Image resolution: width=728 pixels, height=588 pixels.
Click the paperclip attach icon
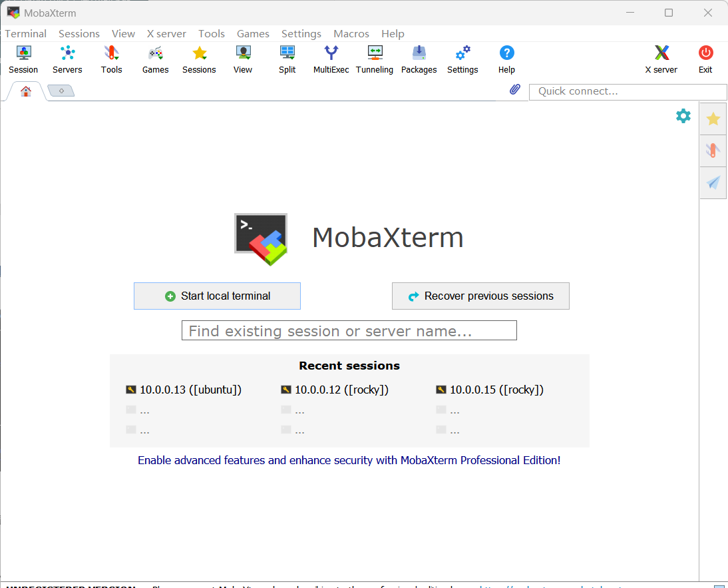tap(515, 89)
